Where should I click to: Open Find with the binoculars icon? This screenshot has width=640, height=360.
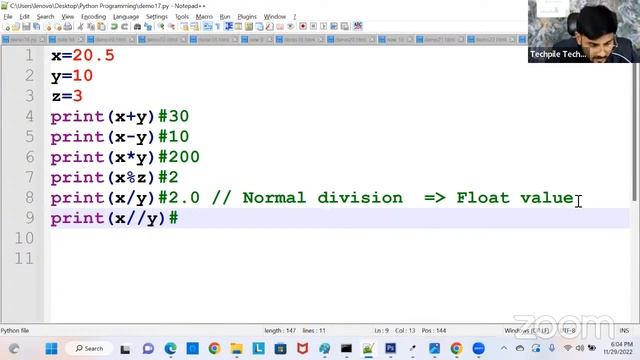point(137,27)
